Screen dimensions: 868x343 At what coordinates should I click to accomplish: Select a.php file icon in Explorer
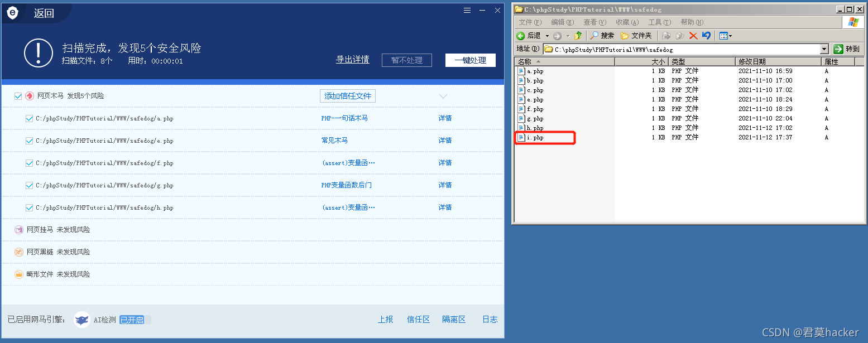pyautogui.click(x=521, y=71)
